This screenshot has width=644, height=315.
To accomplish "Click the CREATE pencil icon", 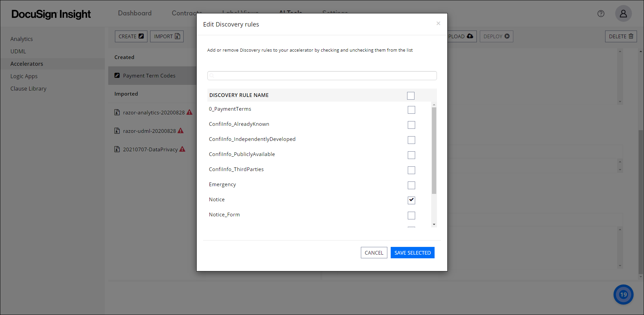I will point(141,36).
